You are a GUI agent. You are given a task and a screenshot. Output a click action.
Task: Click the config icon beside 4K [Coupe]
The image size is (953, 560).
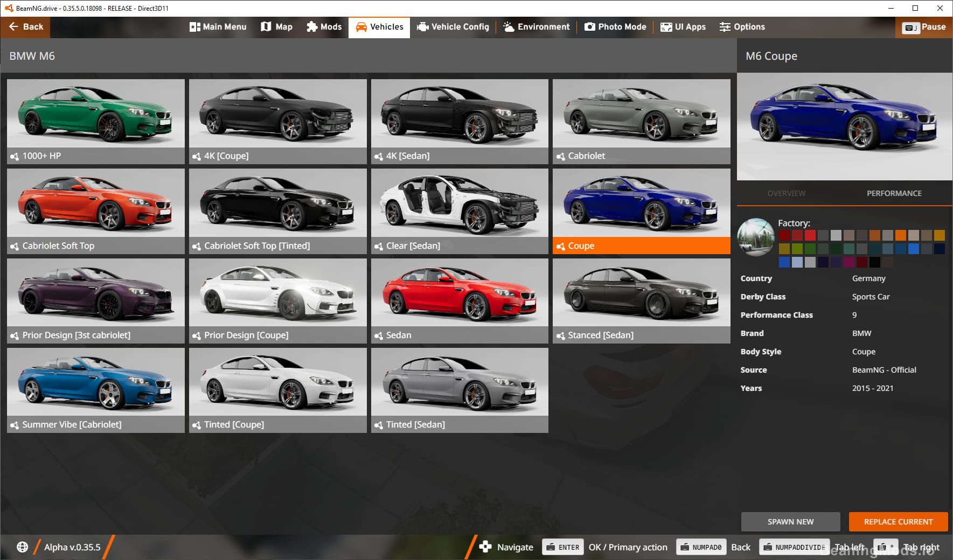point(196,156)
